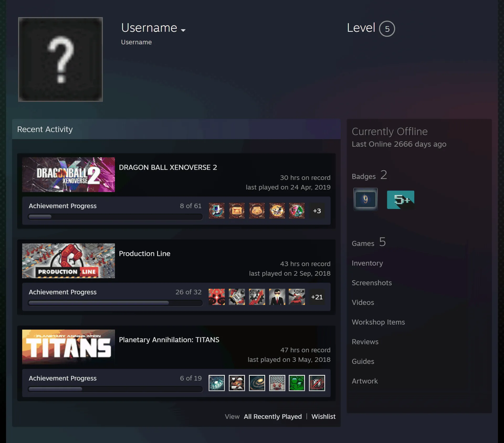This screenshot has width=504, height=443.
Task: Click the 50% gear achievement icon
Action: point(257,297)
